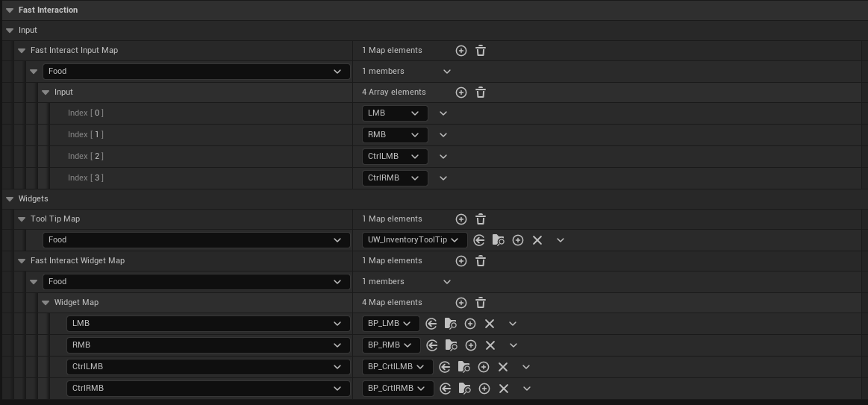Browse to BP_CrtlLMB in Content Browser
Image resolution: width=868 pixels, height=405 pixels.
(x=464, y=367)
